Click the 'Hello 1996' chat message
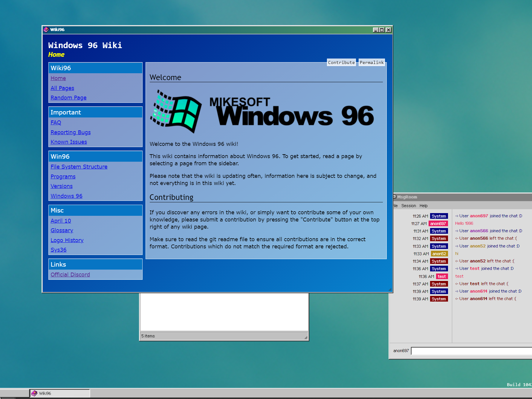 (x=464, y=223)
